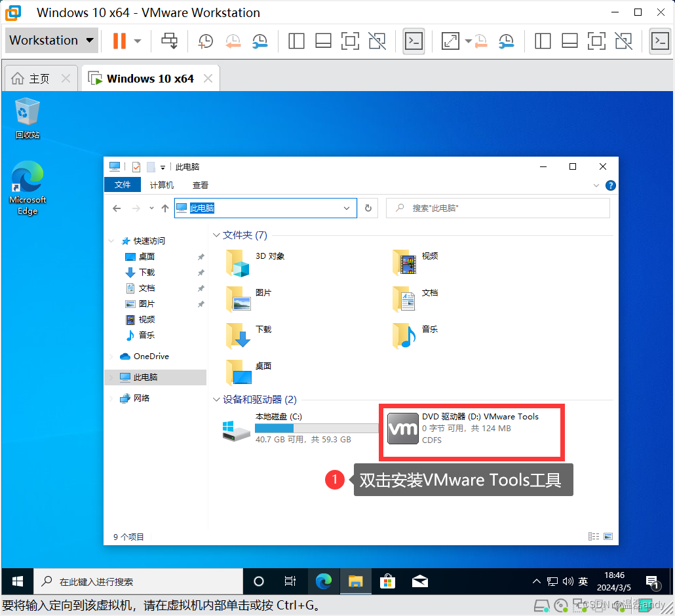Open 视频 under Quick access sidebar
675x616 pixels.
[140, 320]
